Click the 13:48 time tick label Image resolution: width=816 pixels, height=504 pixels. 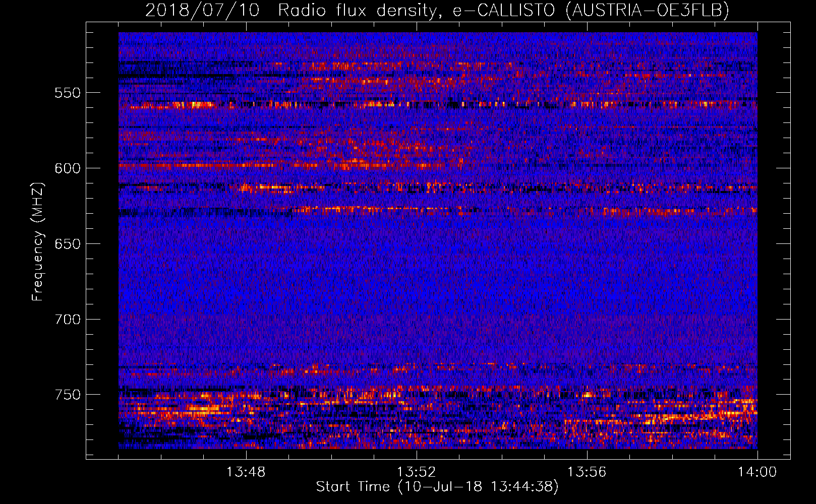246,472
